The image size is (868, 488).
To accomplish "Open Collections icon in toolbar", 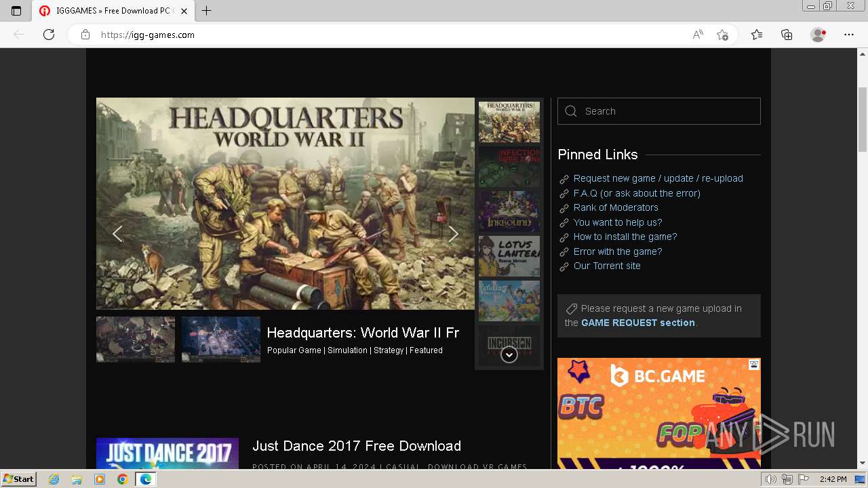I will (787, 35).
